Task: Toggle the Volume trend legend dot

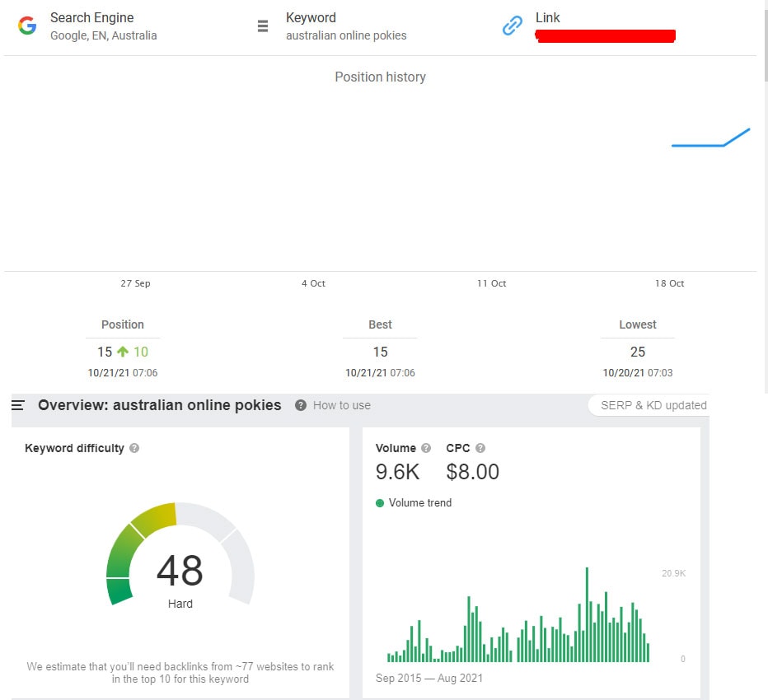Action: click(x=380, y=503)
